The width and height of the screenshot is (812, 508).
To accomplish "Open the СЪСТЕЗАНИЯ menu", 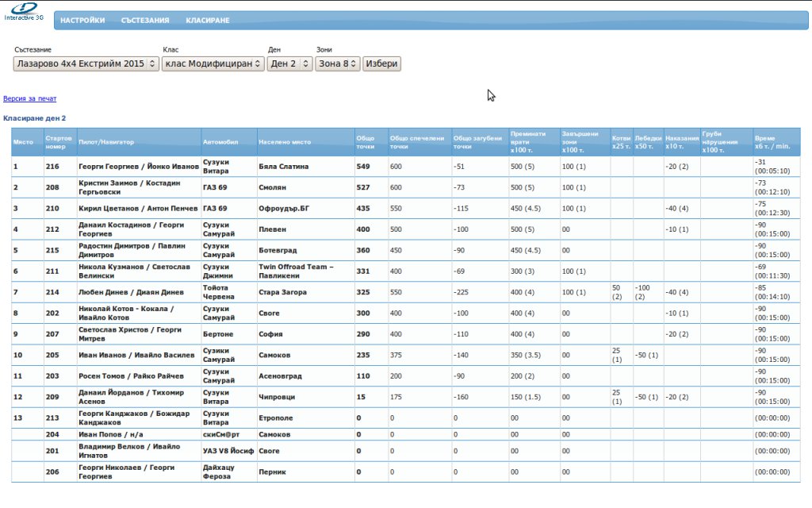I will pyautogui.click(x=145, y=21).
